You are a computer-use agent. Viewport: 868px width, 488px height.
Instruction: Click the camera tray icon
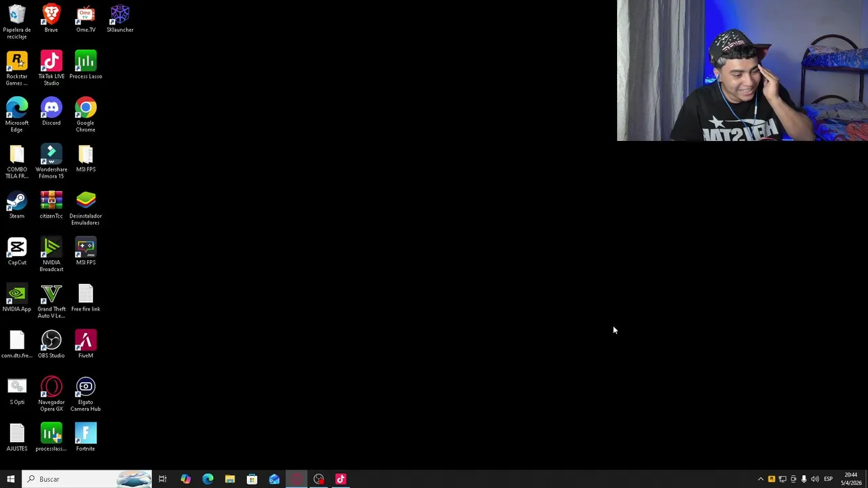pyautogui.click(x=793, y=479)
